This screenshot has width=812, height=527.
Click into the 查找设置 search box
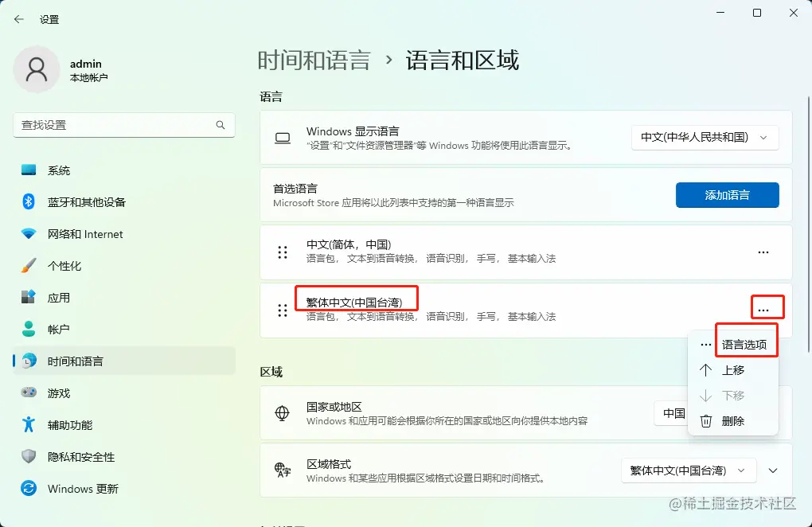123,125
